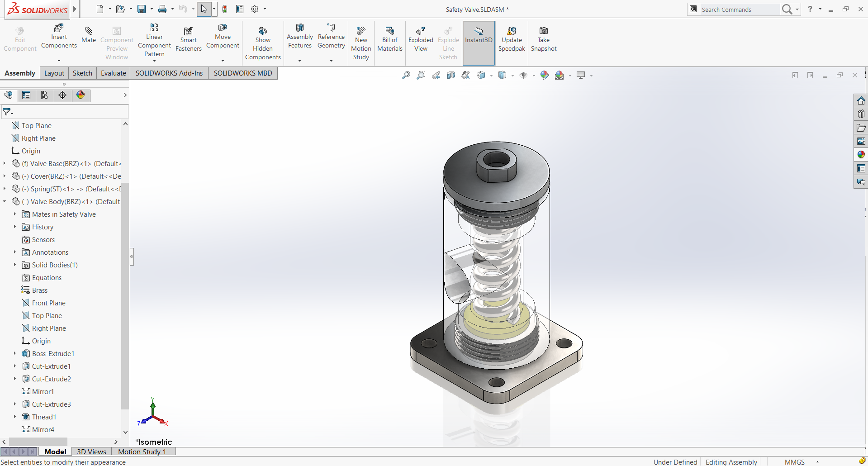Click the feature tree filter field
Screen dimensions: 868x466
tap(65, 112)
